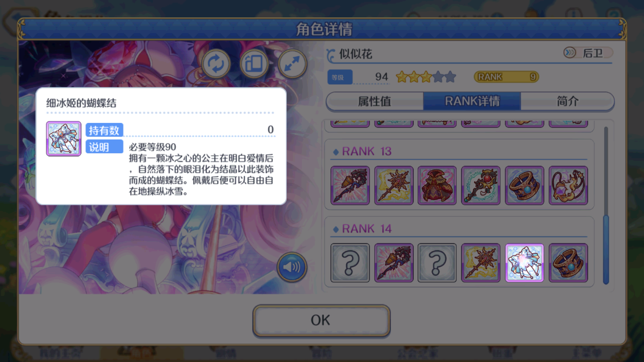Switch to the 简介 tab
Viewport: 644px width, 362px height.
[x=567, y=101]
